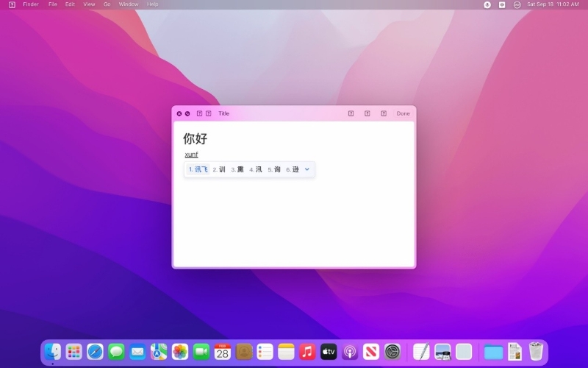Open Apple TV app in Dock
This screenshot has height=368, width=588.
pyautogui.click(x=329, y=352)
